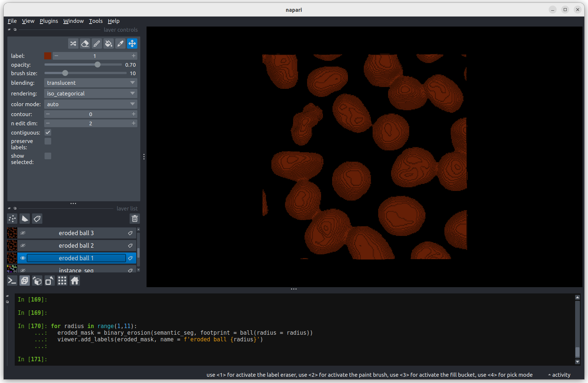Image resolution: width=588 pixels, height=383 pixels.
Task: Add a new labels layer
Action: [x=37, y=219]
